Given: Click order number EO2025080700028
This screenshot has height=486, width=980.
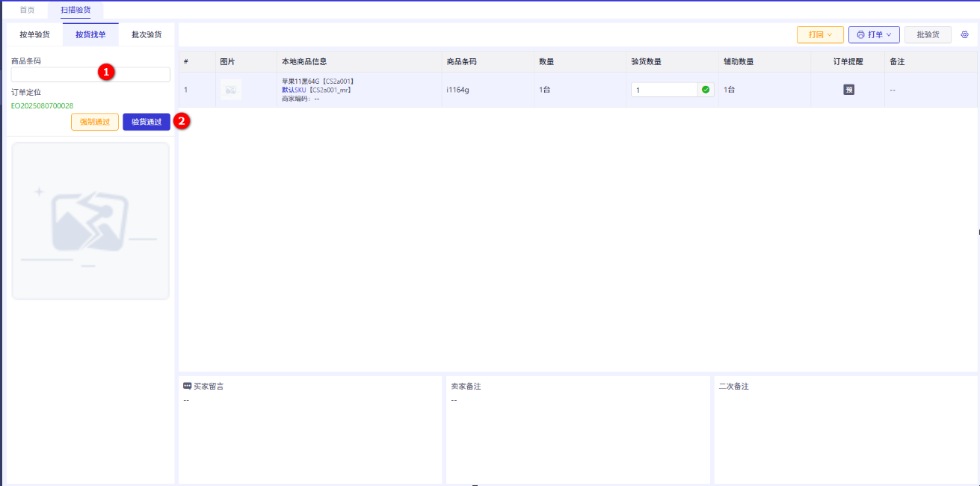Looking at the screenshot, I should pyautogui.click(x=42, y=106).
